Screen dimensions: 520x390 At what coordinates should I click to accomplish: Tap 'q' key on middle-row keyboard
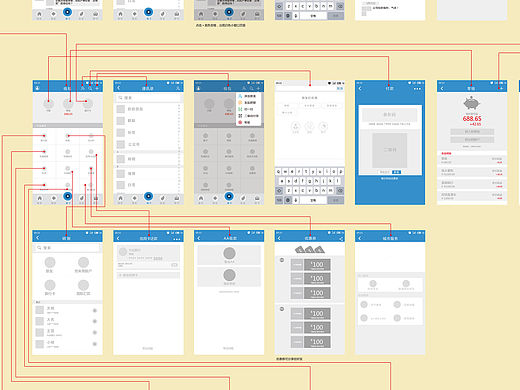point(278,171)
